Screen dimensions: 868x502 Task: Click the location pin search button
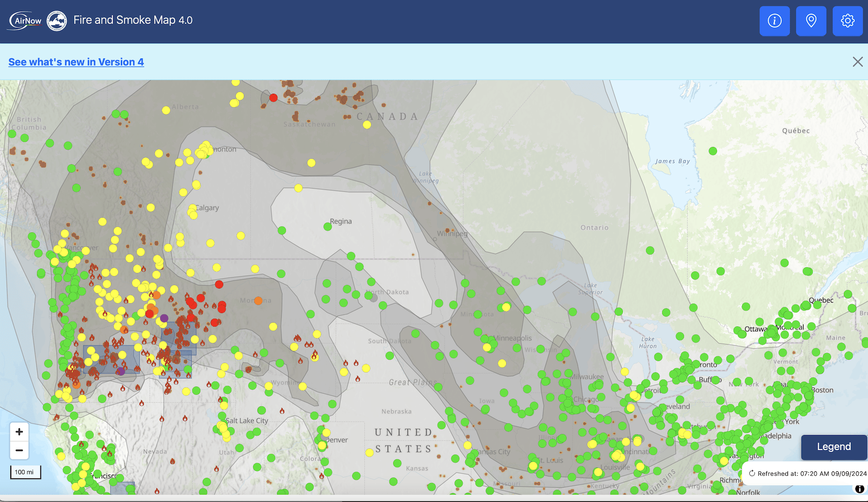pyautogui.click(x=811, y=21)
